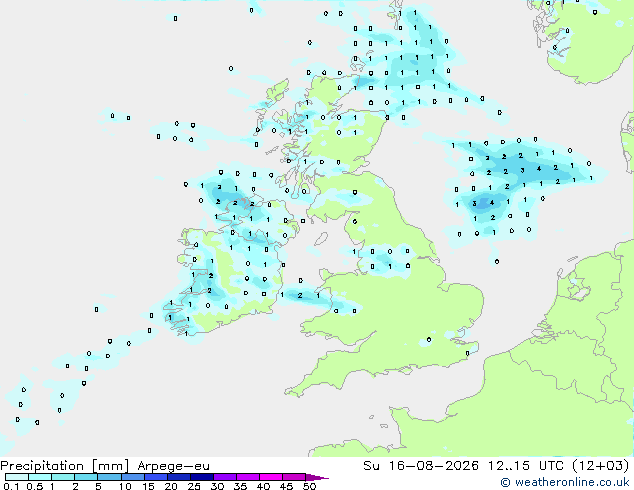Pick the legend swatch between 5 and 10

tap(109, 477)
